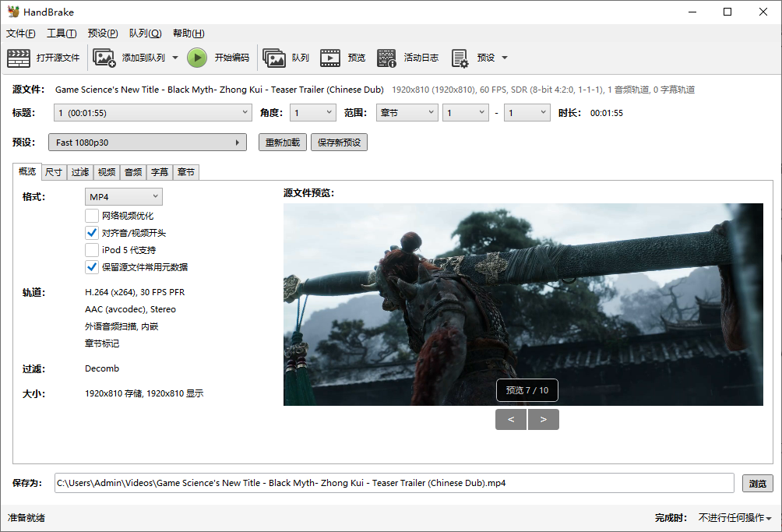This screenshot has height=532, width=782.
Task: Open the 标题 title dropdown list
Action: 153,113
